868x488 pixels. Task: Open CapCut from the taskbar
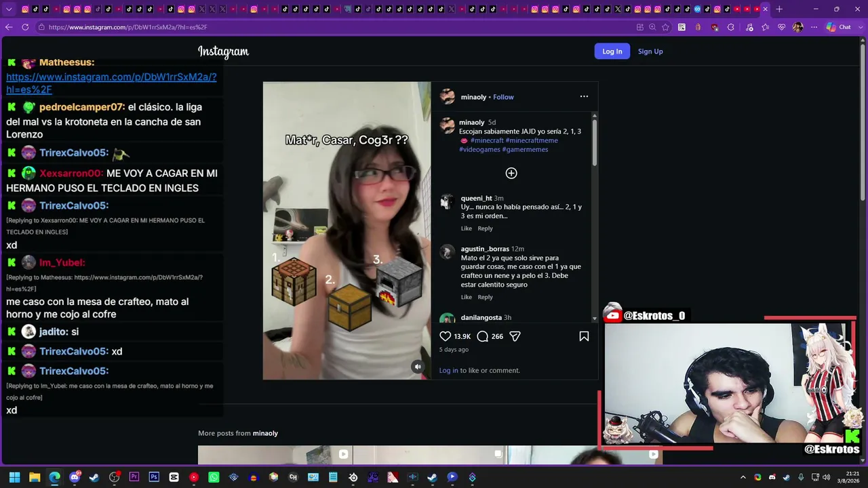(x=174, y=477)
